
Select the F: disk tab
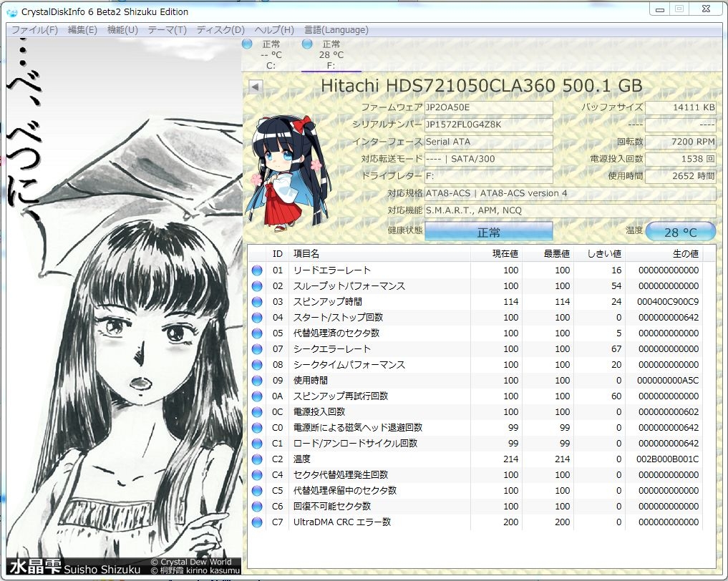coord(331,55)
